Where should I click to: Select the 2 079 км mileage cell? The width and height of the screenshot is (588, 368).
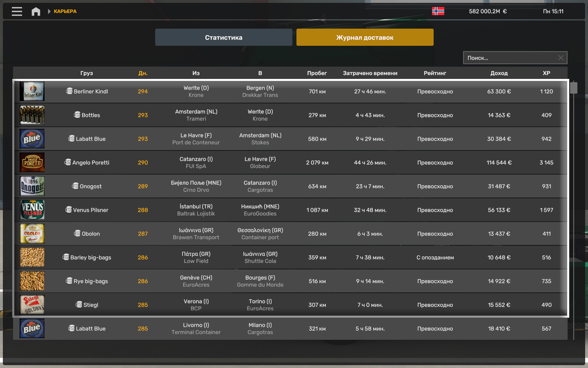point(317,163)
